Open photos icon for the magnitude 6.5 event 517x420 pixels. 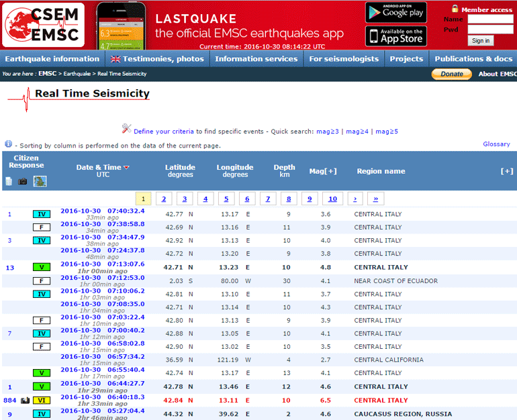click(26, 401)
